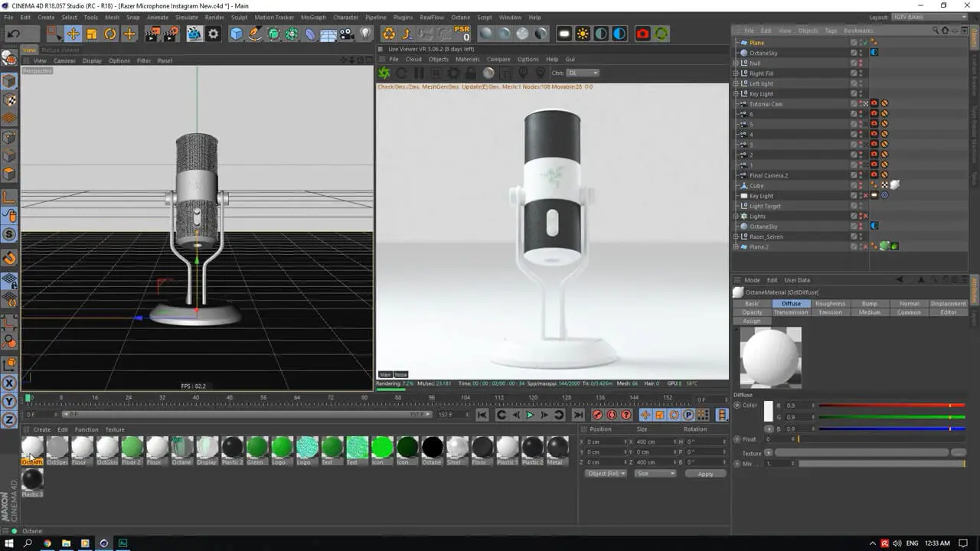The image size is (980, 551).
Task: Click the material tag on the Cube object
Action: click(893, 185)
